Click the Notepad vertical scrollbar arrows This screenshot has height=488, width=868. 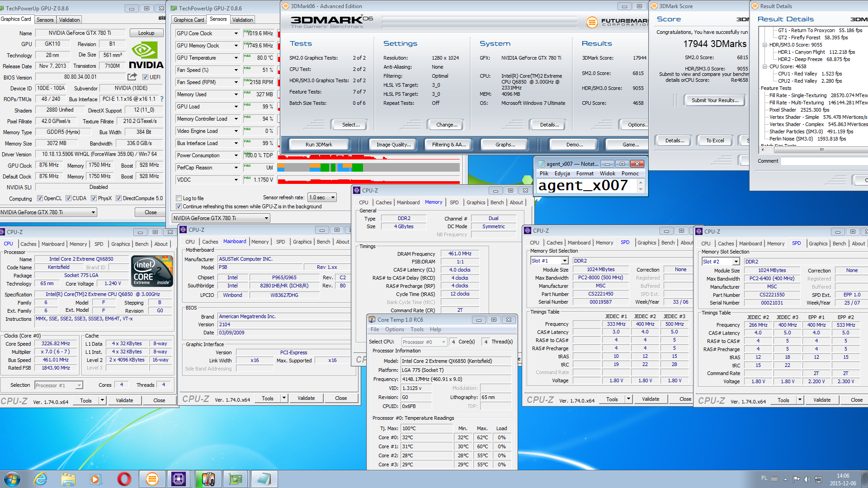(x=640, y=186)
